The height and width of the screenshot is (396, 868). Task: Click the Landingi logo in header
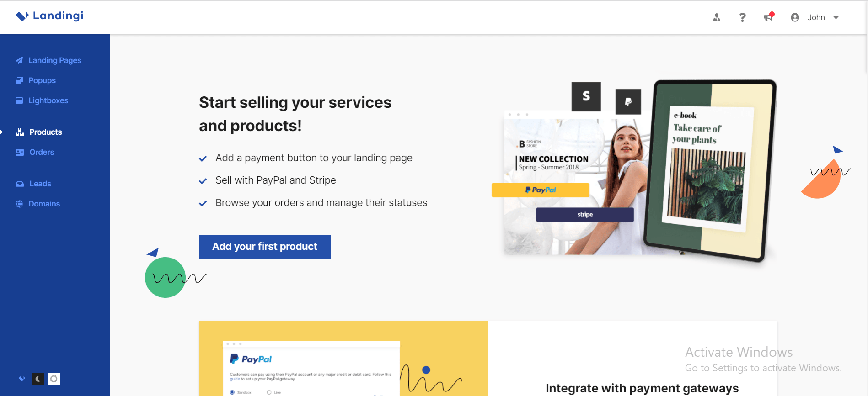(x=49, y=16)
